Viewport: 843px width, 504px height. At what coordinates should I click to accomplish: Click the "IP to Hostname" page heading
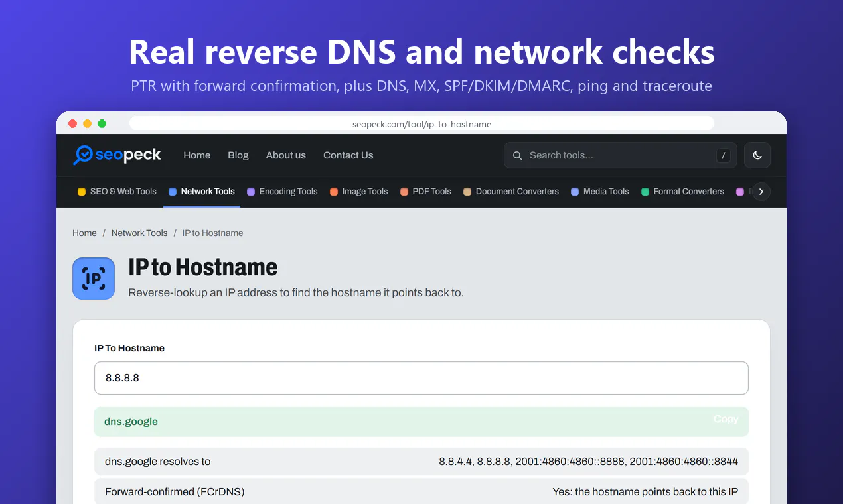pyautogui.click(x=202, y=267)
